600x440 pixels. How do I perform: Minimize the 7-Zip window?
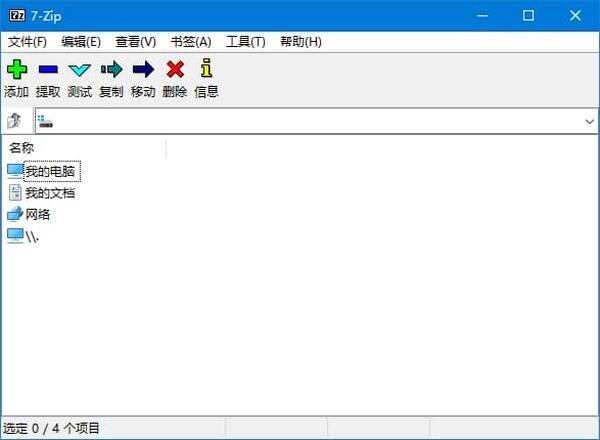482,15
